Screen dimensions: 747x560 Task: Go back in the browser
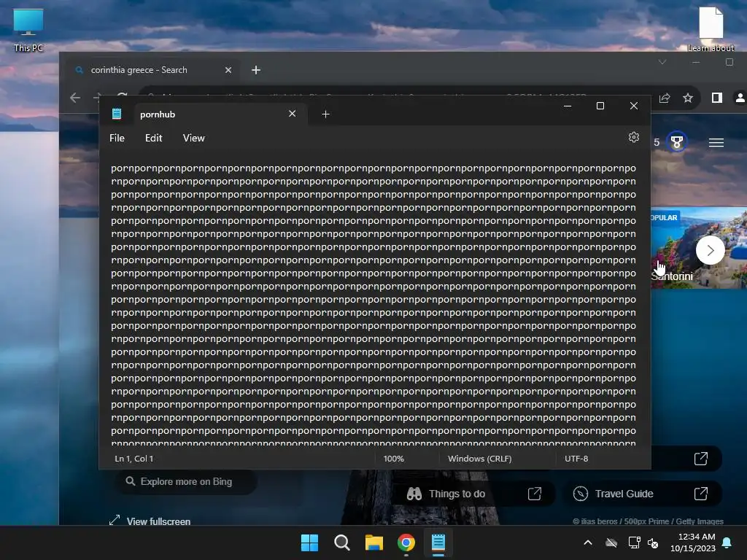click(75, 98)
